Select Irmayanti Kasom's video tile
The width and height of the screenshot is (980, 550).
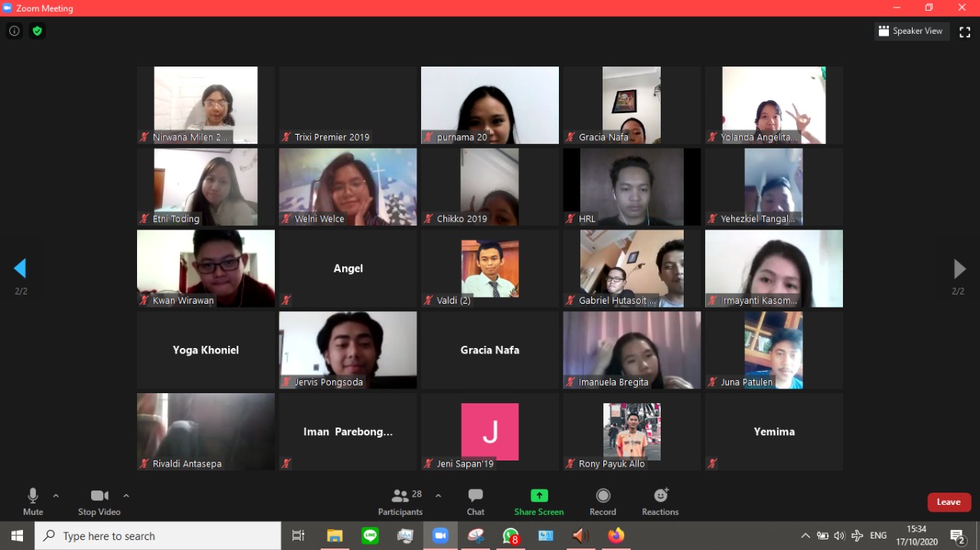[774, 268]
